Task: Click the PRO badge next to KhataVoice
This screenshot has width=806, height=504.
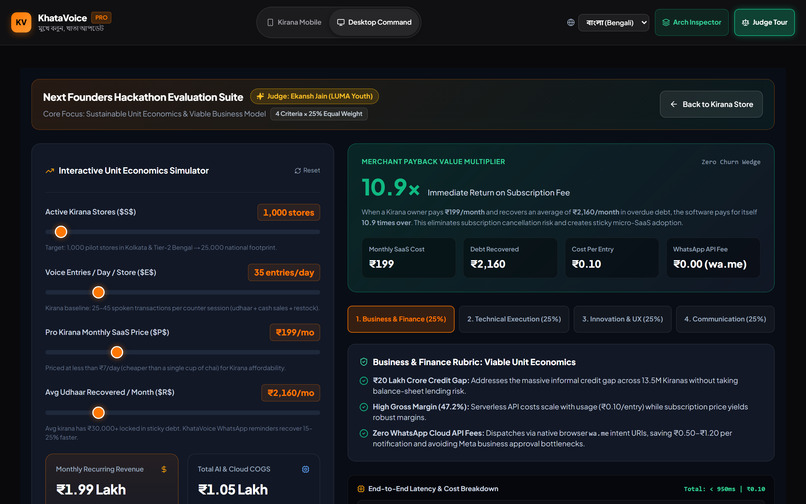Action: tap(101, 17)
